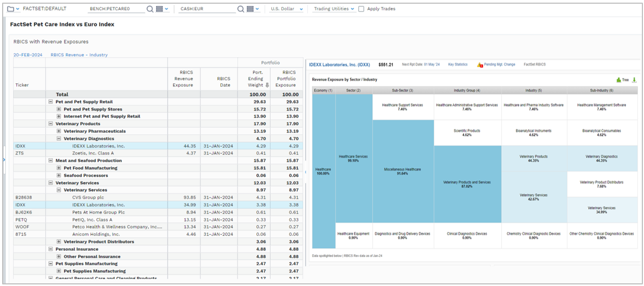Screen dimensions: 644x286
Task: Click the green download arrow icon
Action: point(634,80)
